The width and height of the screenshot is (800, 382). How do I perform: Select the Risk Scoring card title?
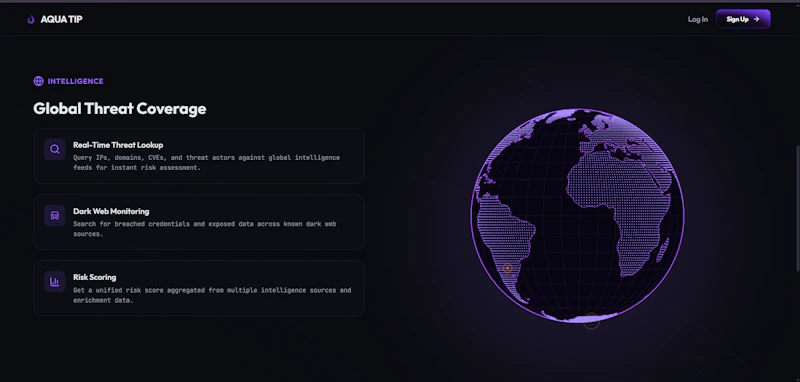[94, 277]
